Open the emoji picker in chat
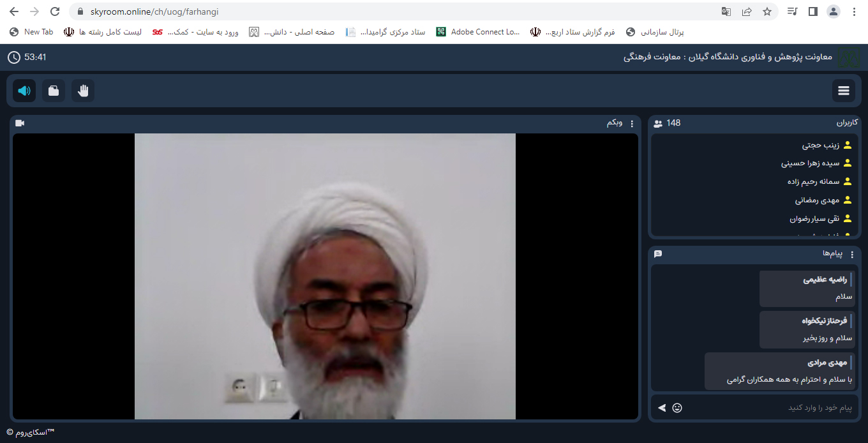The height and width of the screenshot is (443, 868). pyautogui.click(x=677, y=407)
